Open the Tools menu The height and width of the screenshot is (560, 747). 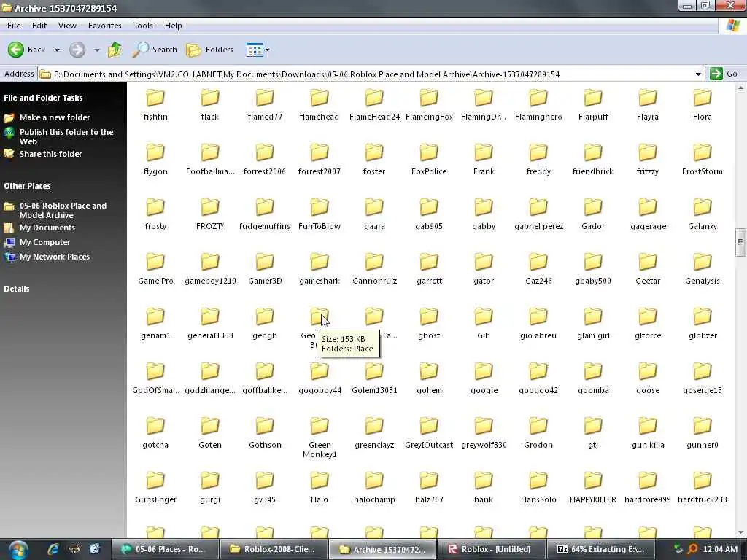click(143, 26)
